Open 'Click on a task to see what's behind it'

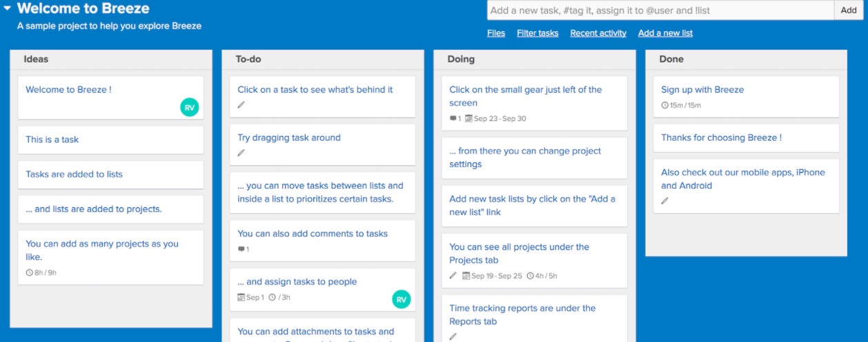[322, 97]
